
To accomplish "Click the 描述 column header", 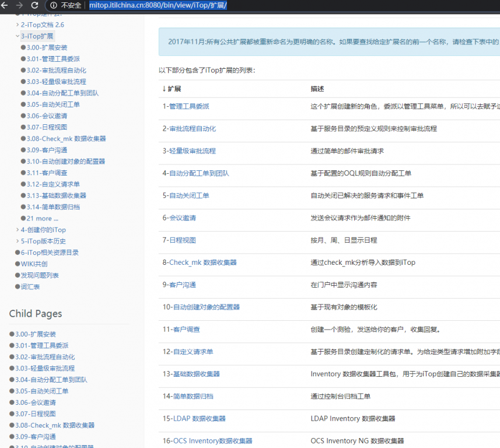I will [x=317, y=89].
